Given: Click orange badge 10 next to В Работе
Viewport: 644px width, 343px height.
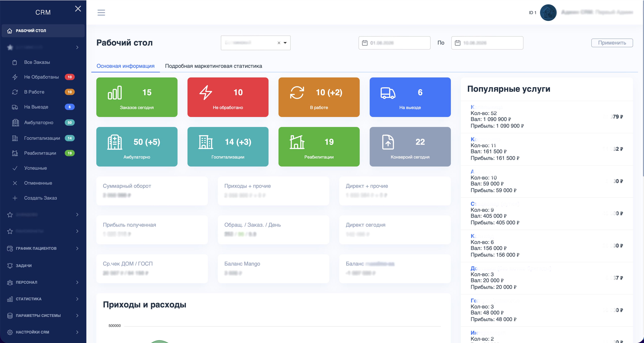Looking at the screenshot, I should [x=70, y=92].
